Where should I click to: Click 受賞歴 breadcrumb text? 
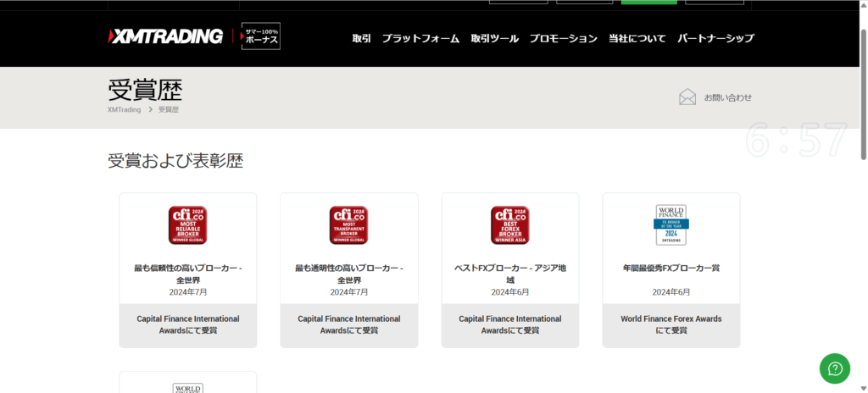pos(169,109)
